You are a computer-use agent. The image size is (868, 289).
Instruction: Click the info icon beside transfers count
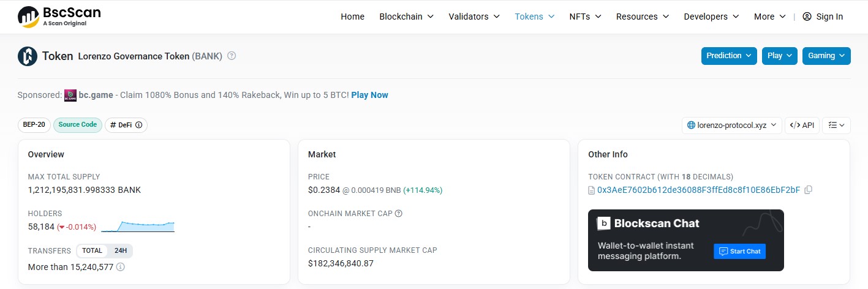(x=121, y=267)
